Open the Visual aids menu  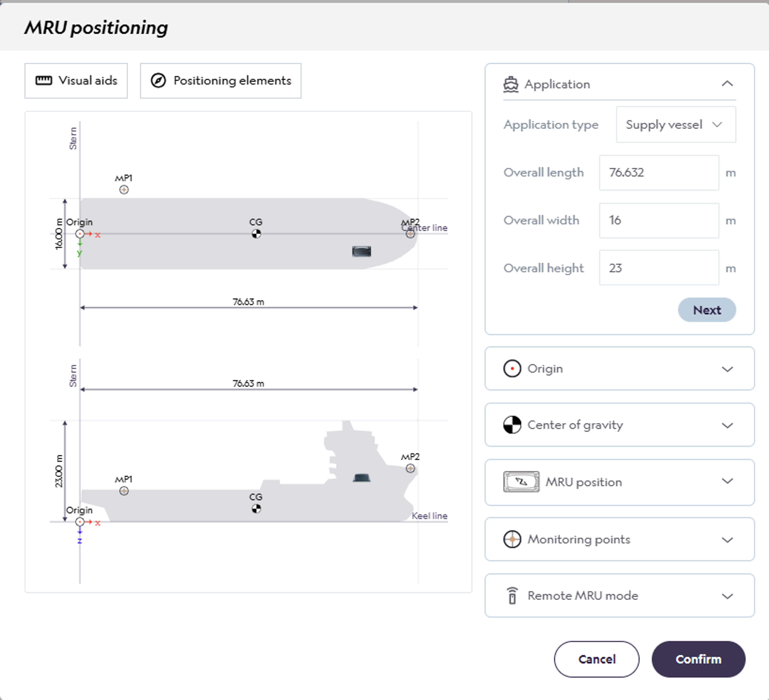point(76,81)
